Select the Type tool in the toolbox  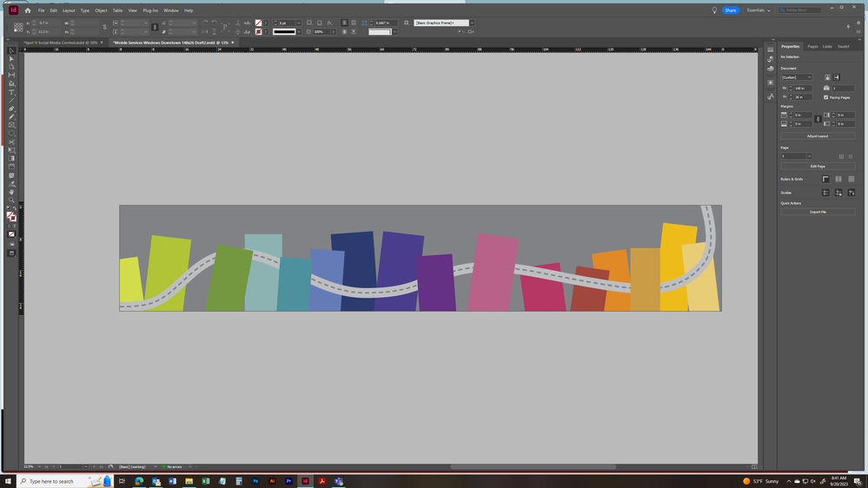[11, 92]
